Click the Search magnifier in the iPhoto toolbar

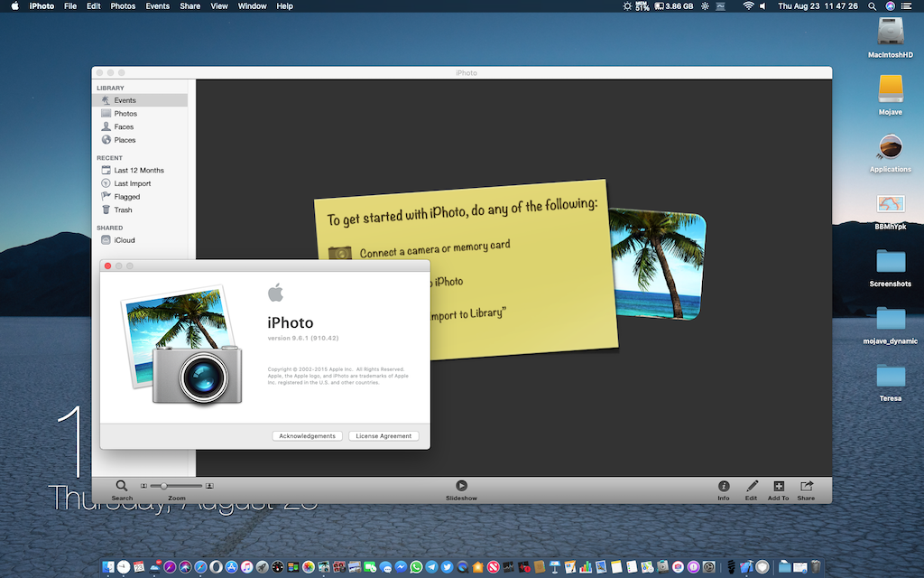tap(122, 486)
